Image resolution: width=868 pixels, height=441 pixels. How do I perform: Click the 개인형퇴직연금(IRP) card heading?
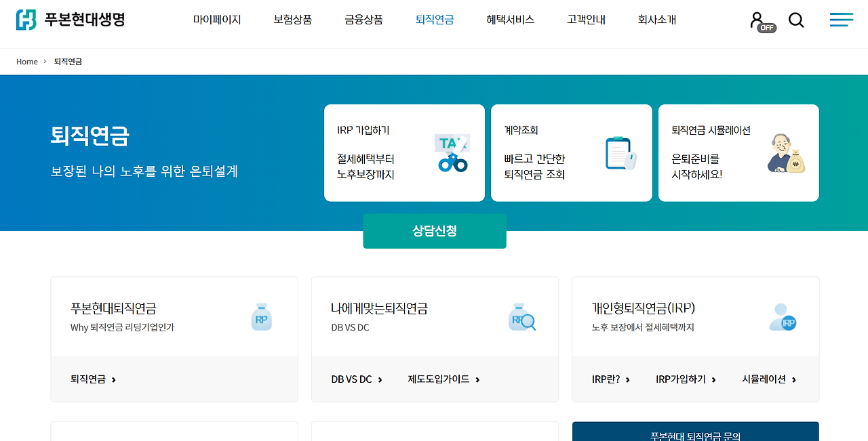pos(643,308)
